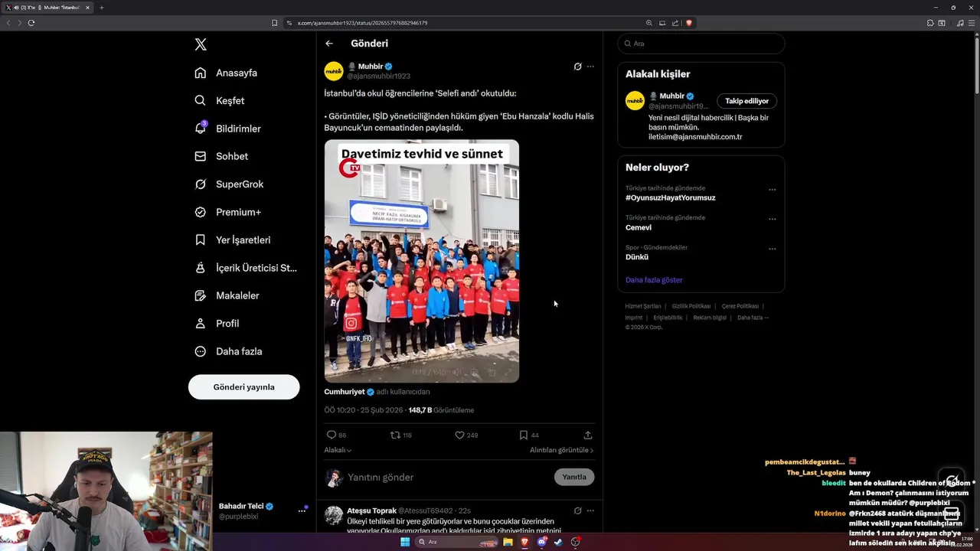Click the repost icon with 116 reposts
Image resolution: width=980 pixels, height=551 pixels.
point(395,435)
